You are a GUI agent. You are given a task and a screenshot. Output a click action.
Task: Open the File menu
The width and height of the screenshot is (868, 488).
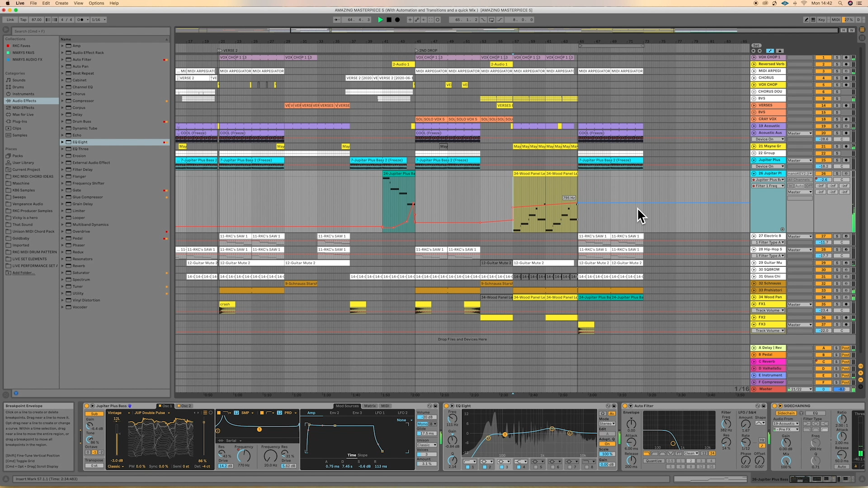[33, 3]
